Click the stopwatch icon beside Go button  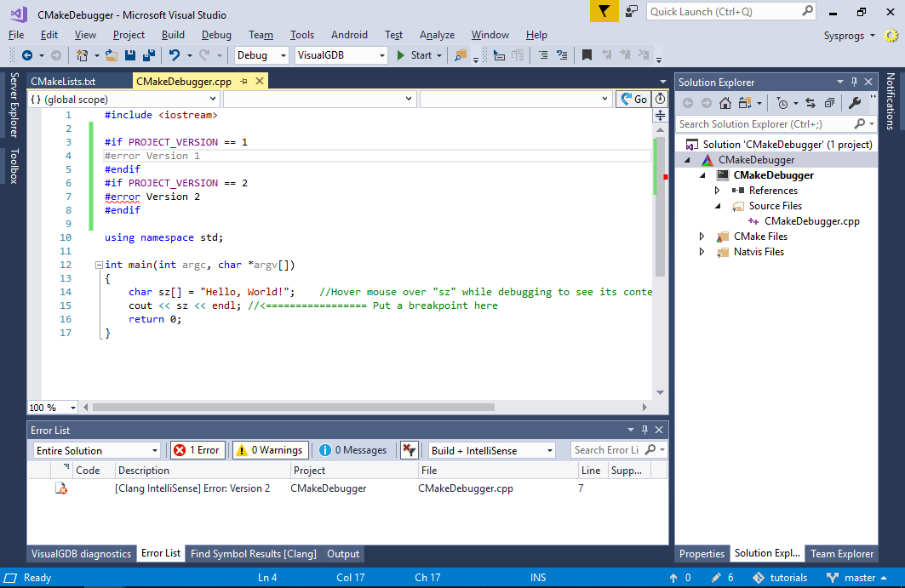point(660,100)
